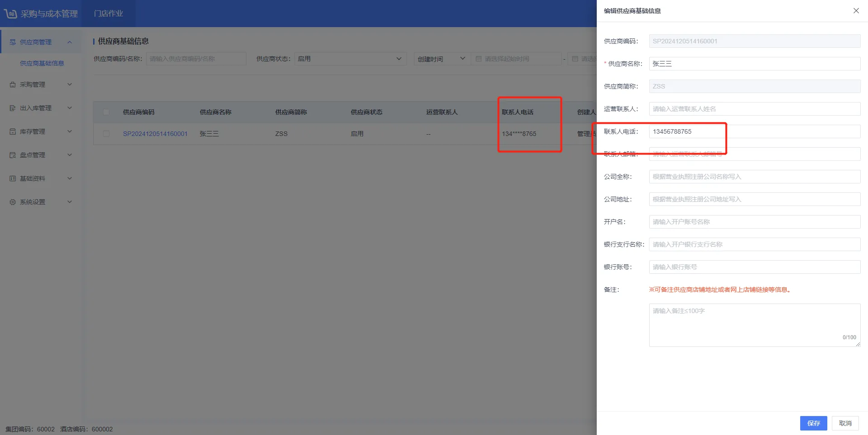
Task: Click the 采购管理 sidebar icon
Action: pyautogui.click(x=13, y=84)
